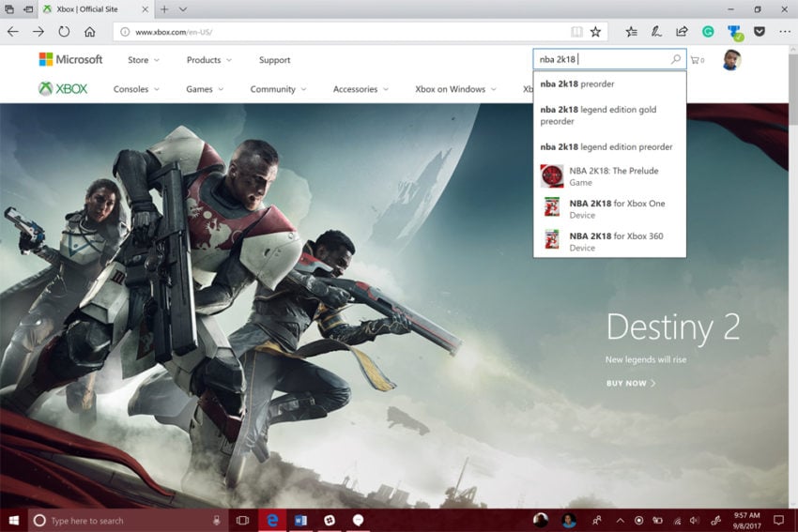This screenshot has width=798, height=532.
Task: Open NBA 2K18 for Xbox One result
Action: 609,209
